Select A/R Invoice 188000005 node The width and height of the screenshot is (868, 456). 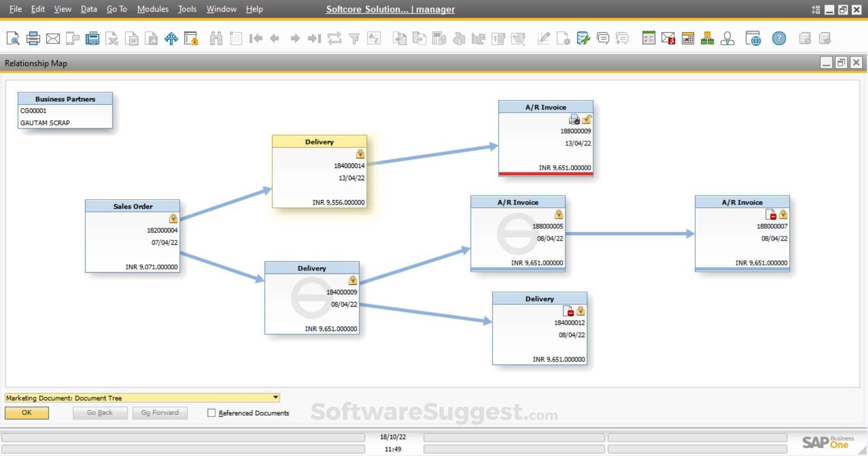(517, 233)
